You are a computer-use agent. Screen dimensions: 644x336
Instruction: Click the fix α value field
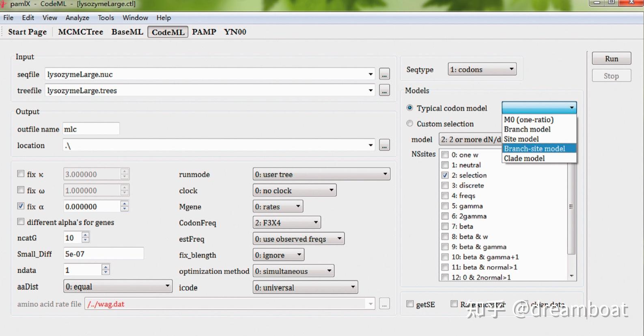[92, 206]
